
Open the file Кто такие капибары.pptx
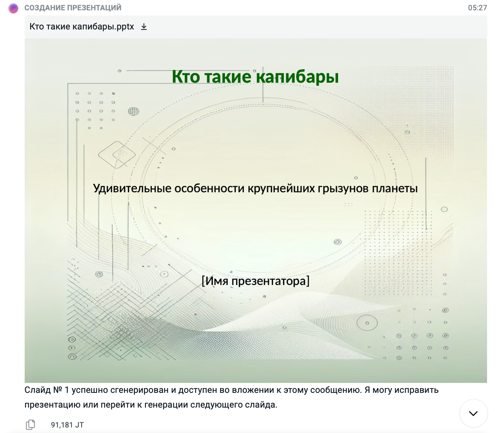pyautogui.click(x=82, y=27)
